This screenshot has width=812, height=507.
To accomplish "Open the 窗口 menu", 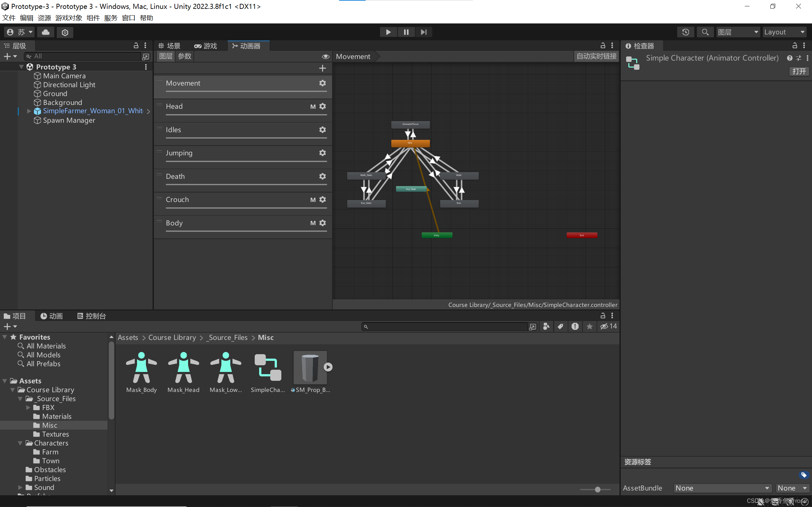I will 128,18.
